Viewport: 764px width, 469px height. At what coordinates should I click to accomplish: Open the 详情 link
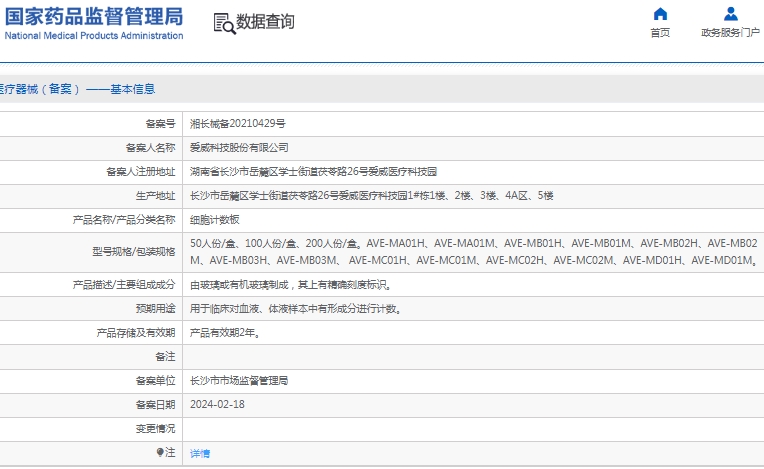(x=200, y=453)
